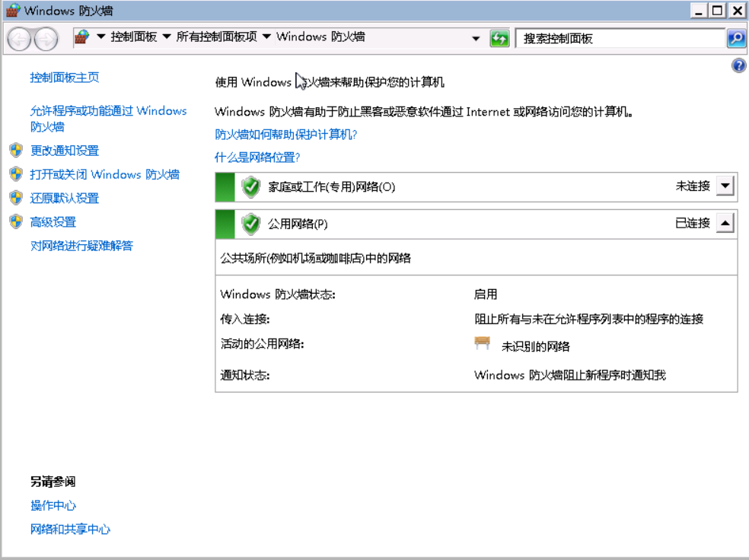
Task: Open 防火墙如何帮助保护计算机? help link
Action: 286,135
